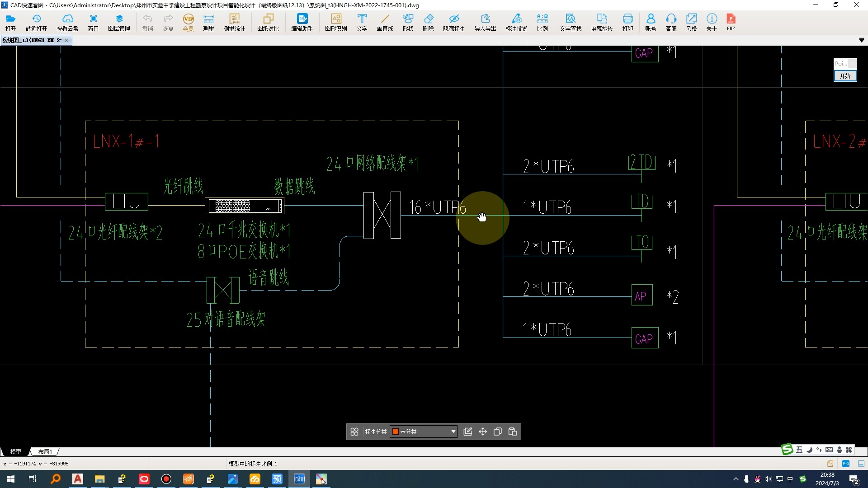
Task: Click the 开始 button in floating panel
Action: click(845, 76)
